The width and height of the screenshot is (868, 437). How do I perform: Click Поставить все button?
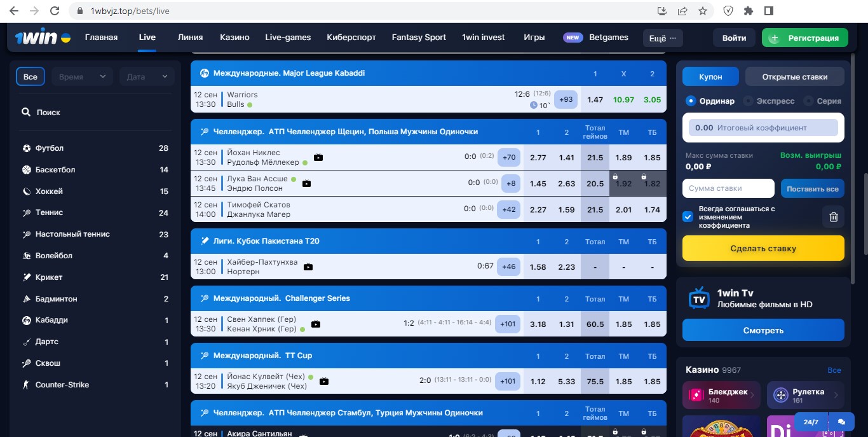(813, 189)
